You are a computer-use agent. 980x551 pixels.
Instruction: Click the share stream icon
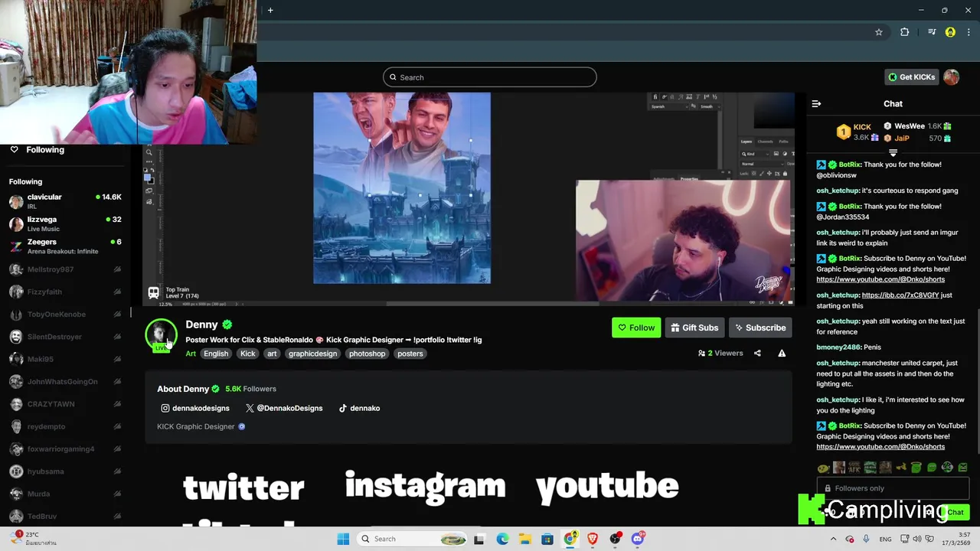click(757, 354)
